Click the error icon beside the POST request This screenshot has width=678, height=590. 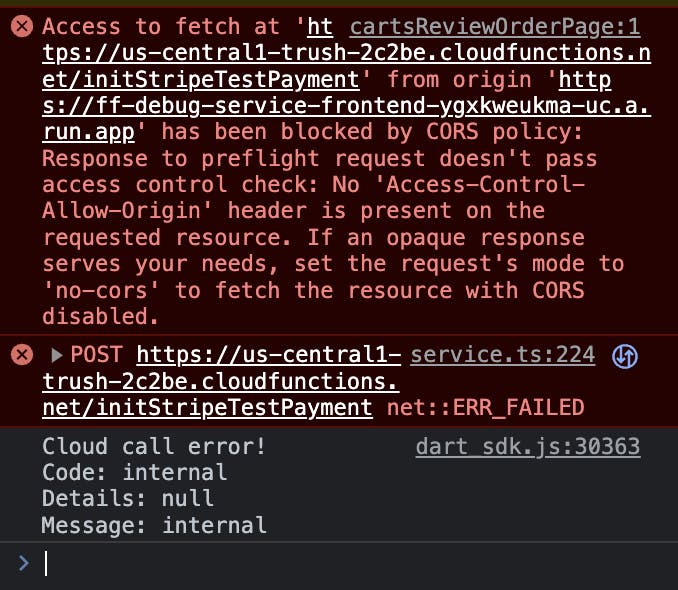(x=21, y=355)
